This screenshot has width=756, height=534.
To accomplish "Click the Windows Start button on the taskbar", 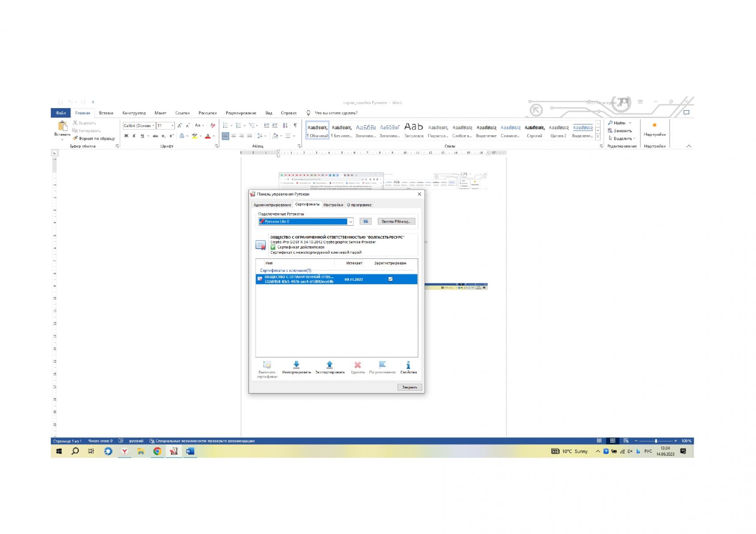I will pyautogui.click(x=59, y=451).
